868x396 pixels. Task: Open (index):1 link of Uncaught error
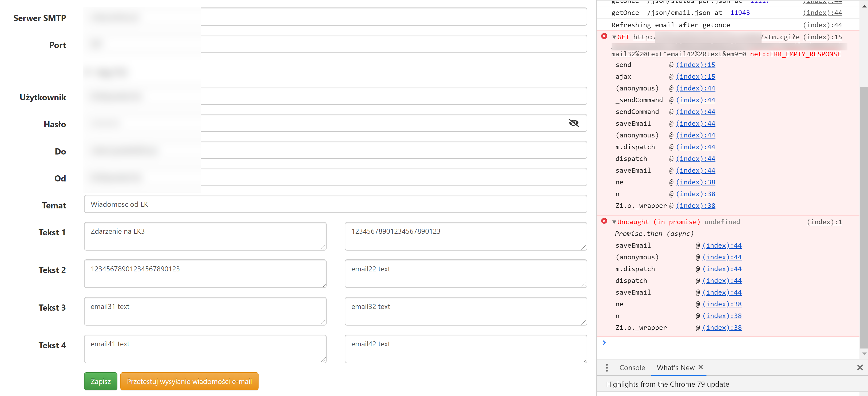pyautogui.click(x=824, y=222)
